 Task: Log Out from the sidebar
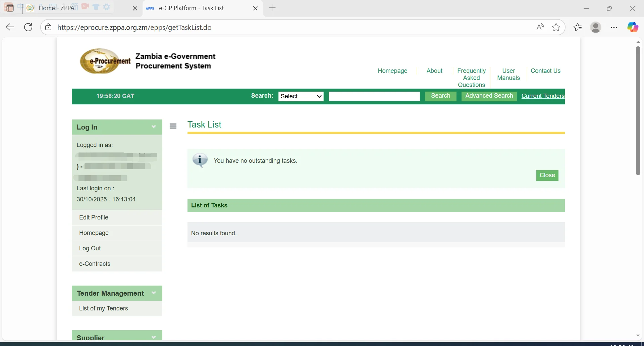[117, 248]
